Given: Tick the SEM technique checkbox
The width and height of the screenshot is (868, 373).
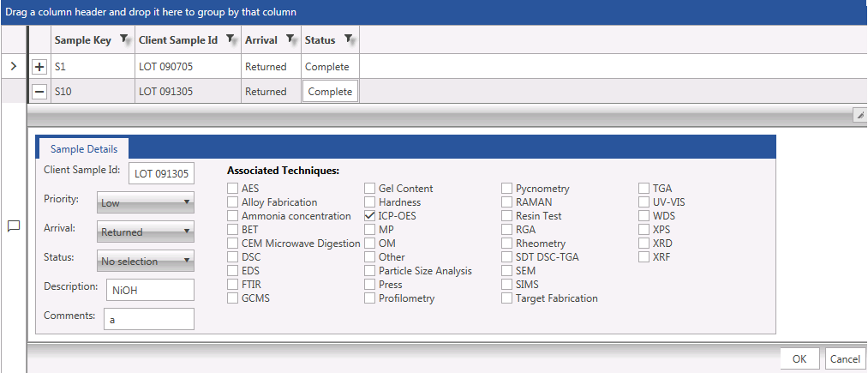Looking at the screenshot, I should pyautogui.click(x=507, y=271).
